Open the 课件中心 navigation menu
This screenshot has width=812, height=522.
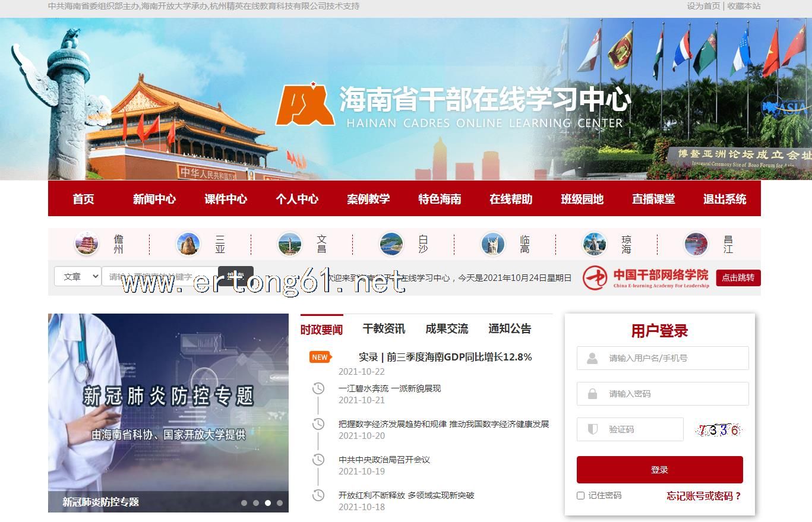tap(226, 199)
